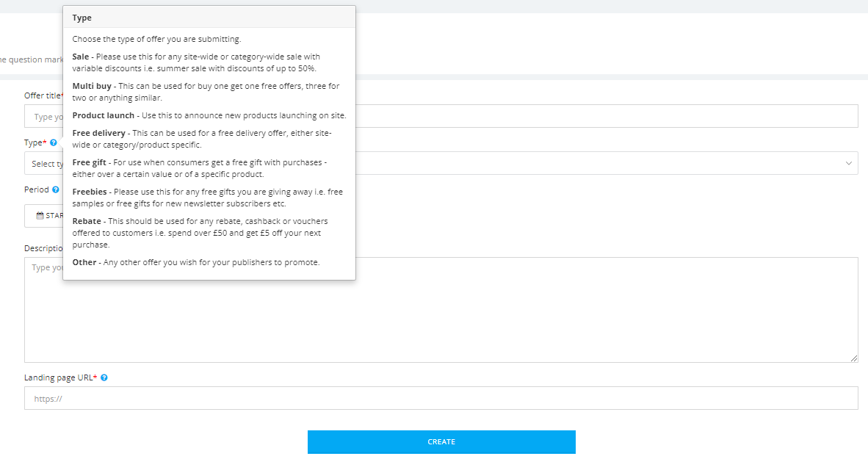Click the Multi buy term in tooltip

pos(92,86)
